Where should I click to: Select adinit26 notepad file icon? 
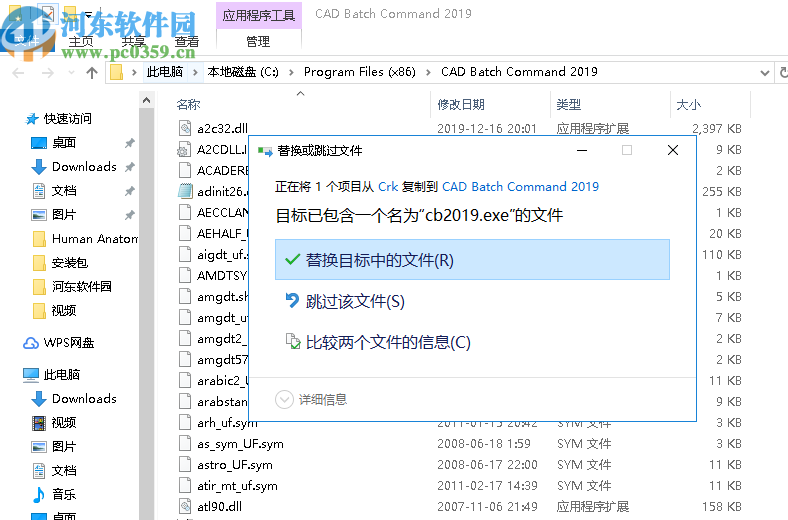[x=185, y=191]
